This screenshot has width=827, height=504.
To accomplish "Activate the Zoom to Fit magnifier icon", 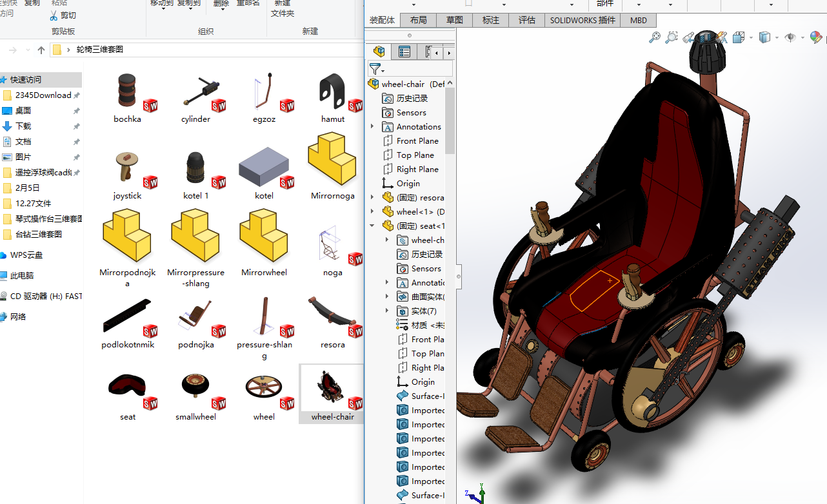I will click(655, 37).
